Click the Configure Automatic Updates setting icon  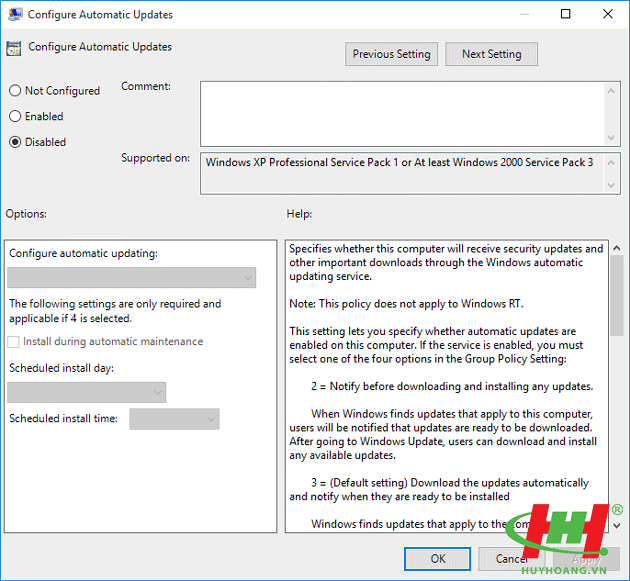(x=14, y=48)
